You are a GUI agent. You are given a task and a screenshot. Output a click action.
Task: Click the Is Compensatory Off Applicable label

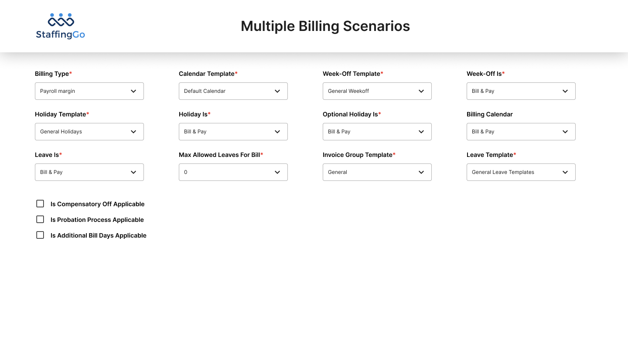pos(97,204)
